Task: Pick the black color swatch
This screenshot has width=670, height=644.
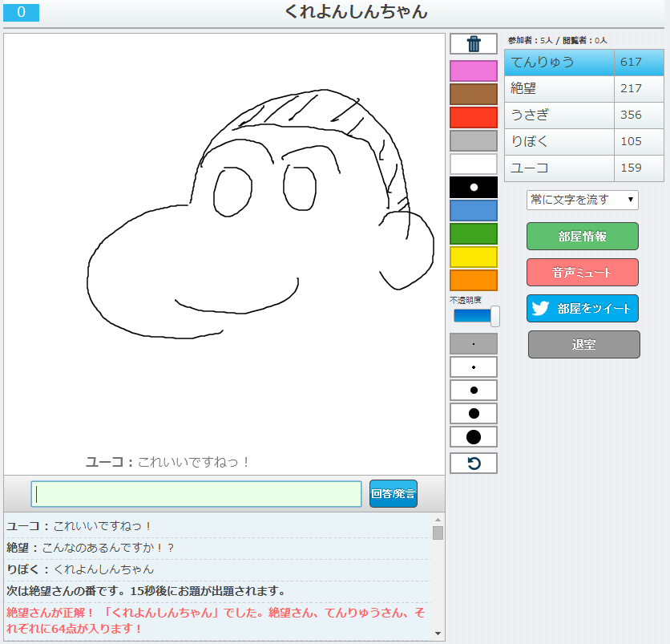Action: pyautogui.click(x=474, y=188)
